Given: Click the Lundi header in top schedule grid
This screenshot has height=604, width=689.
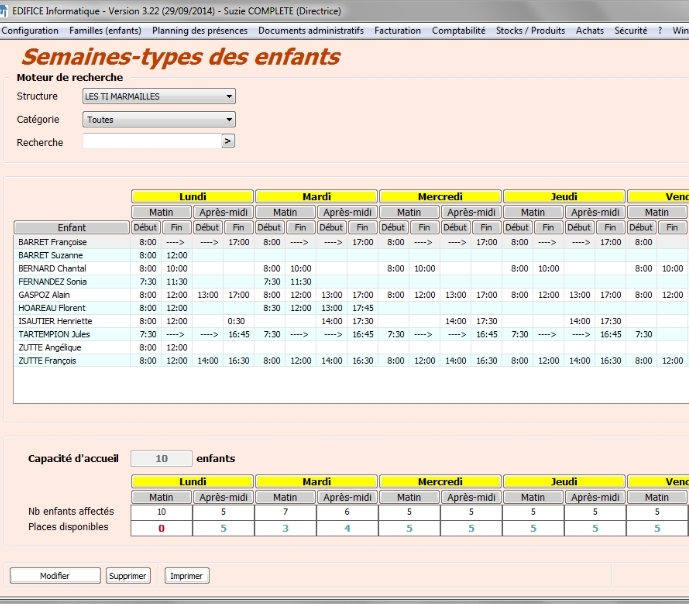Looking at the screenshot, I should [192, 197].
